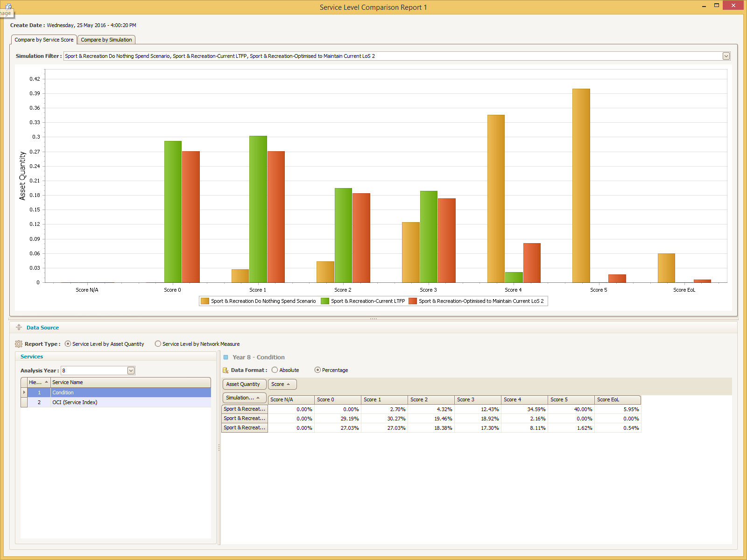Click the 34.59% cell under Score 4
747x560 pixels.
[x=525, y=409]
